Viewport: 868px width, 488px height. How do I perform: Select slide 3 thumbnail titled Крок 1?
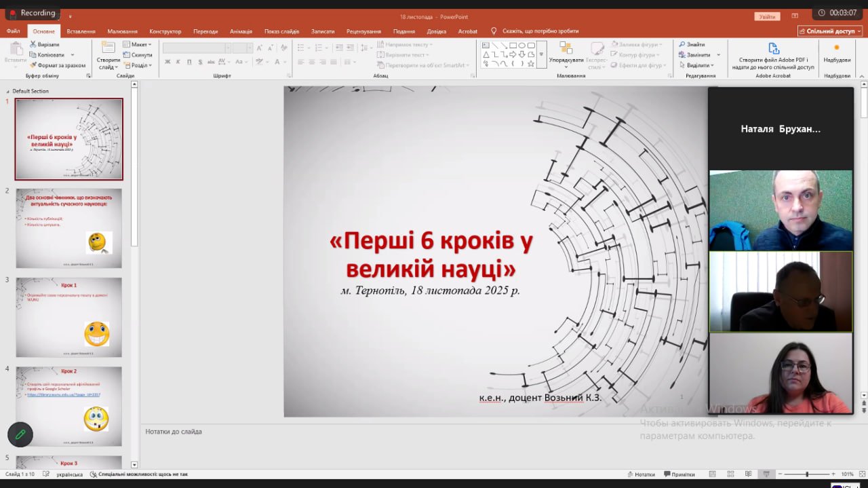coord(68,316)
